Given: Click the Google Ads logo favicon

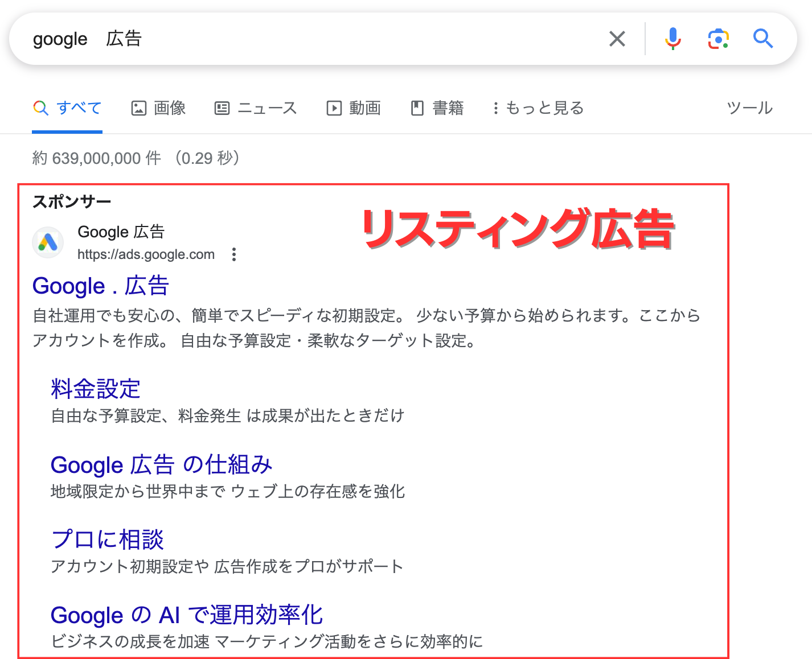Looking at the screenshot, I should (x=48, y=242).
